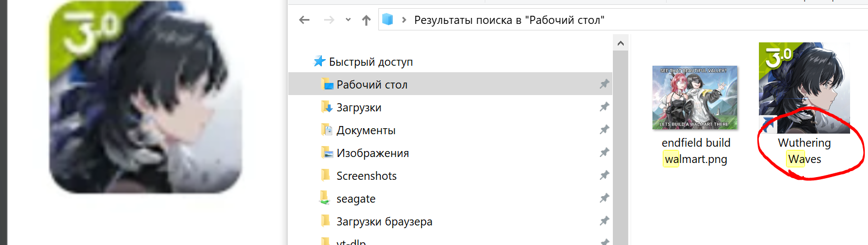Unpin Загрузки браузера via its pin icon
The height and width of the screenshot is (245, 868).
604,221
